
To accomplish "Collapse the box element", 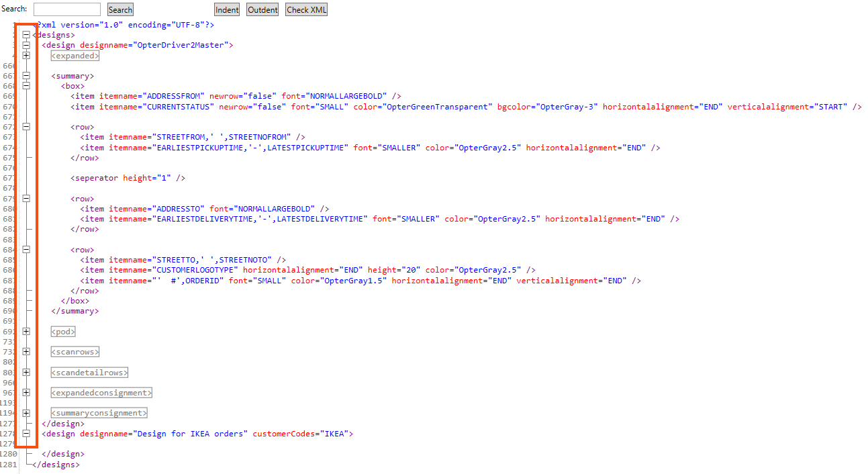I will point(26,86).
